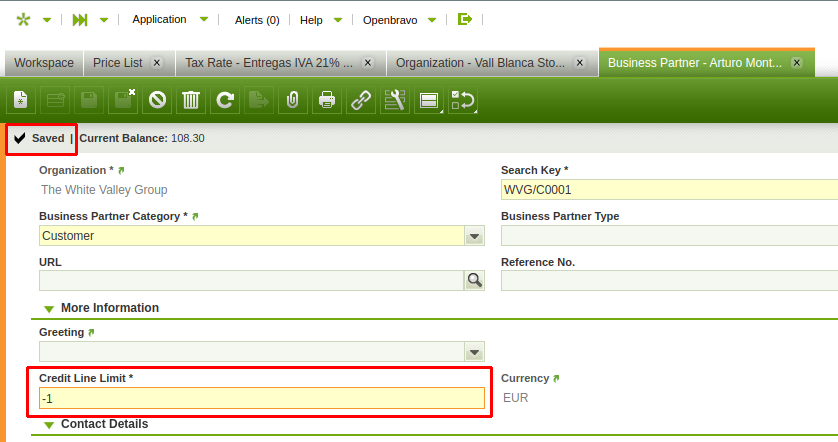
Task: Switch to the Workspace tab
Action: click(44, 62)
